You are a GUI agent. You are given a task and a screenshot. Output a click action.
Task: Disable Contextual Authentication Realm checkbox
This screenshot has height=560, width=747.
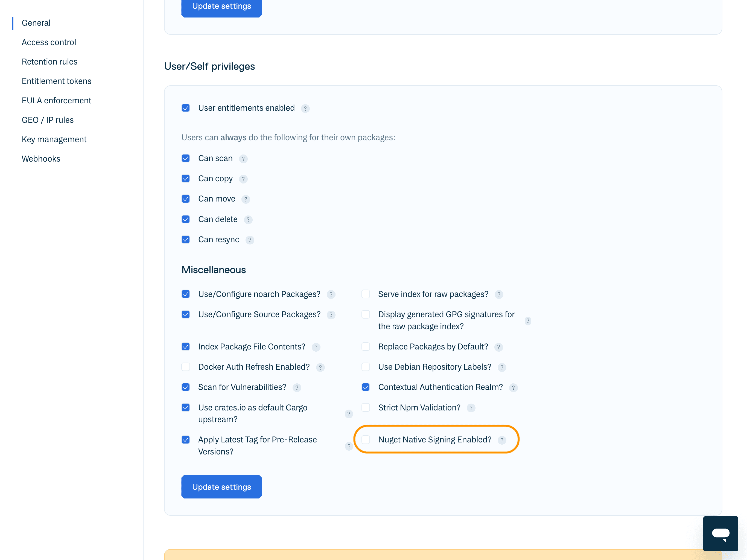[x=366, y=387]
